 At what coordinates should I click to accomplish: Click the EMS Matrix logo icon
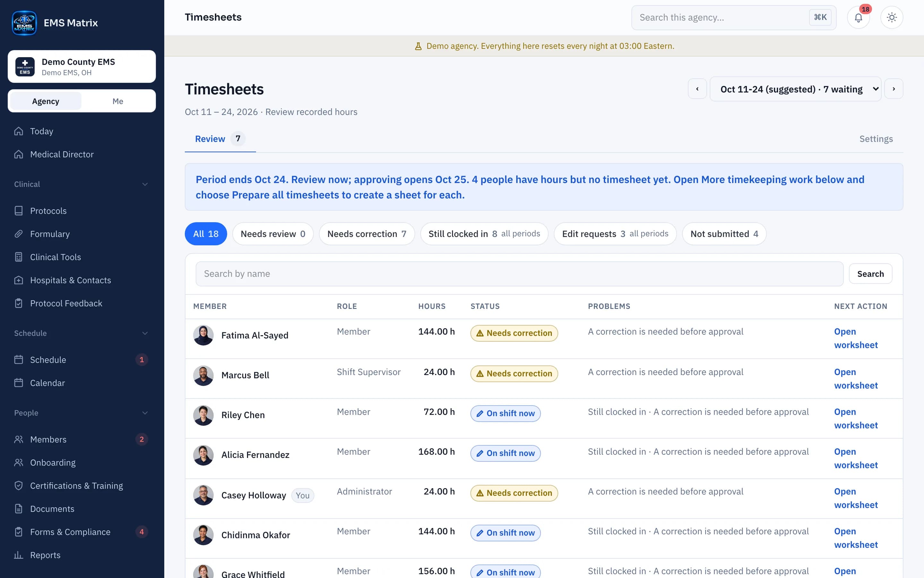24,23
